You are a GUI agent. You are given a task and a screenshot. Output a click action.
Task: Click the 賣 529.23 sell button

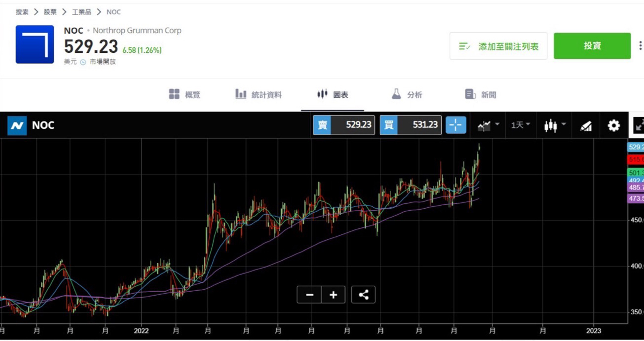[344, 125]
